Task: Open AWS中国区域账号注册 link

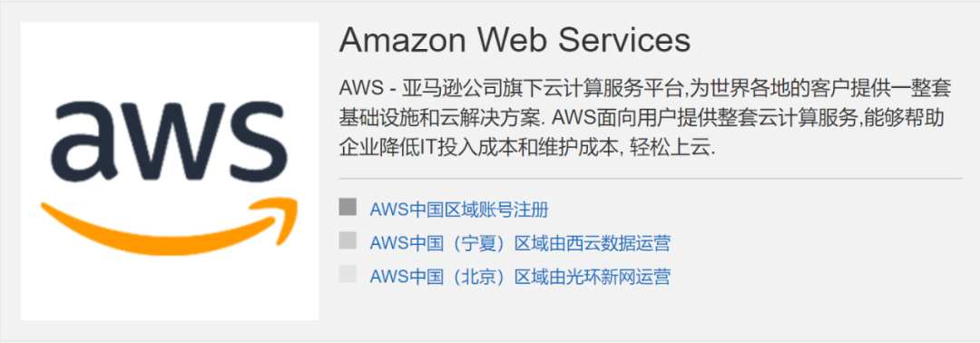Action: point(459,210)
